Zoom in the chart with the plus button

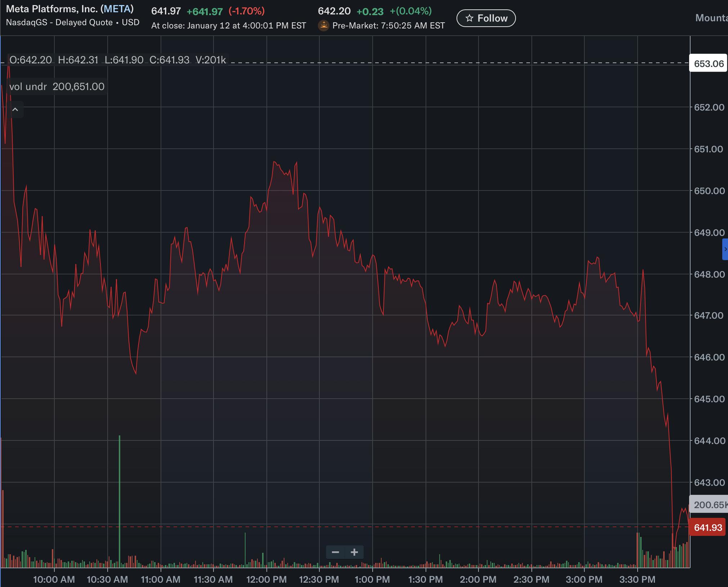click(354, 552)
